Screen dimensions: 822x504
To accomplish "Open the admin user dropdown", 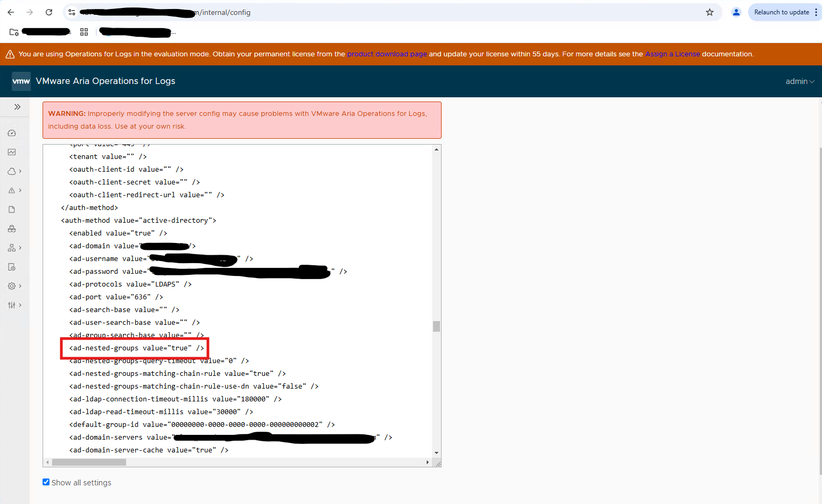I will (x=800, y=81).
